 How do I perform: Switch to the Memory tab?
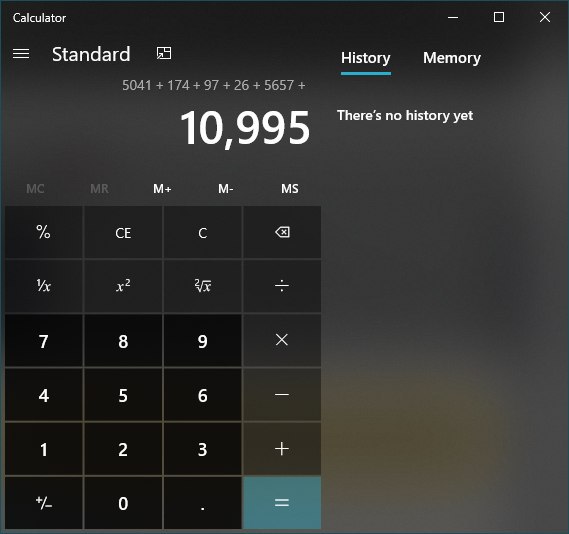(x=452, y=58)
